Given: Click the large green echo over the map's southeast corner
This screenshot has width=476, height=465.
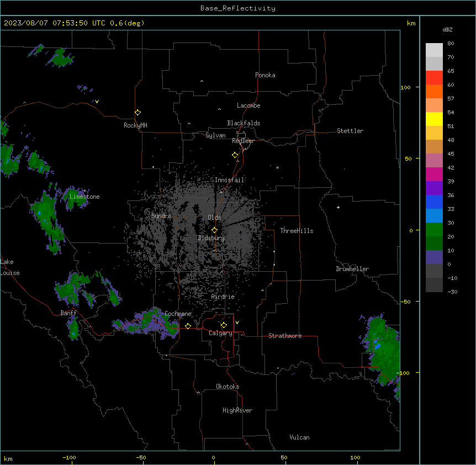Looking at the screenshot, I should click(x=383, y=352).
